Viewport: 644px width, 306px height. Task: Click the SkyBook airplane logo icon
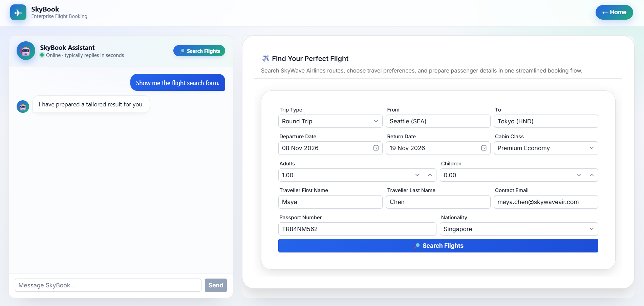(x=18, y=13)
